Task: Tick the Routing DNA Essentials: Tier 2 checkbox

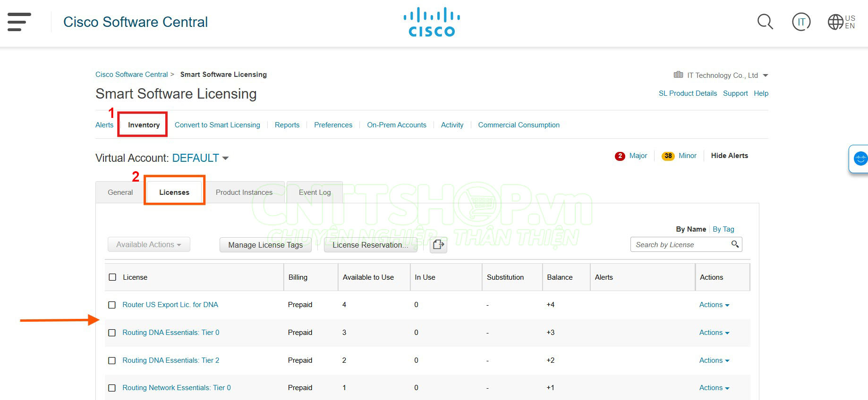Action: (112, 361)
